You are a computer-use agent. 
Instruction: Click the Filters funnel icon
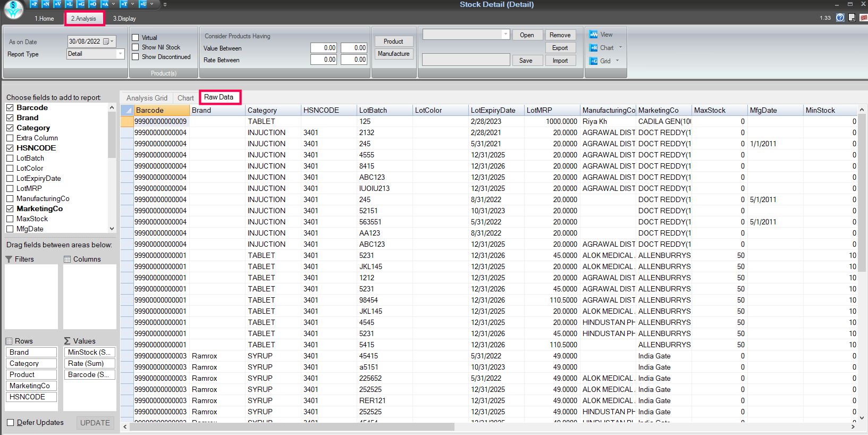[9, 259]
